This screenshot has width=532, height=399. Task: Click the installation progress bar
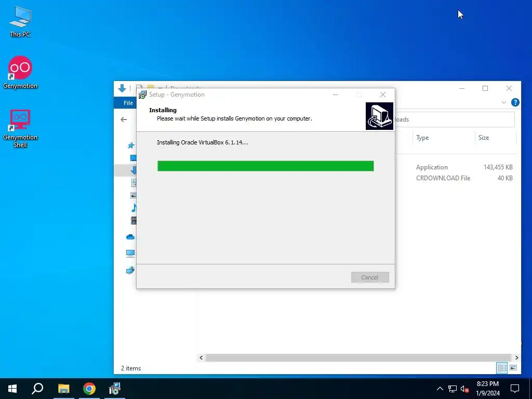point(265,166)
